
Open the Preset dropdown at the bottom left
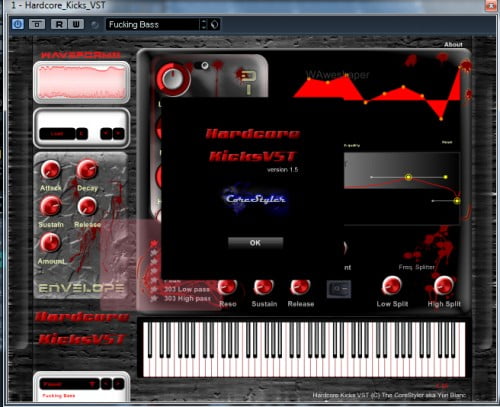tap(69, 384)
